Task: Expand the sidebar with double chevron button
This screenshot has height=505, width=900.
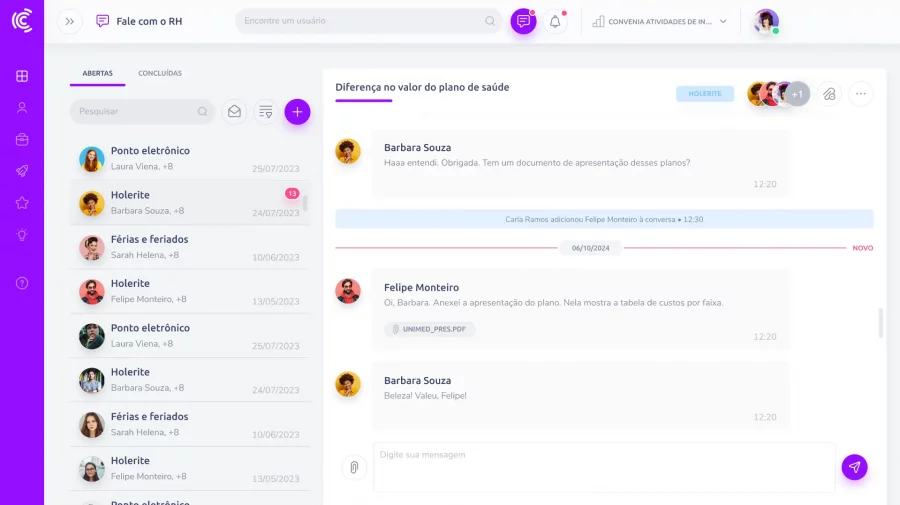Action: [x=69, y=21]
